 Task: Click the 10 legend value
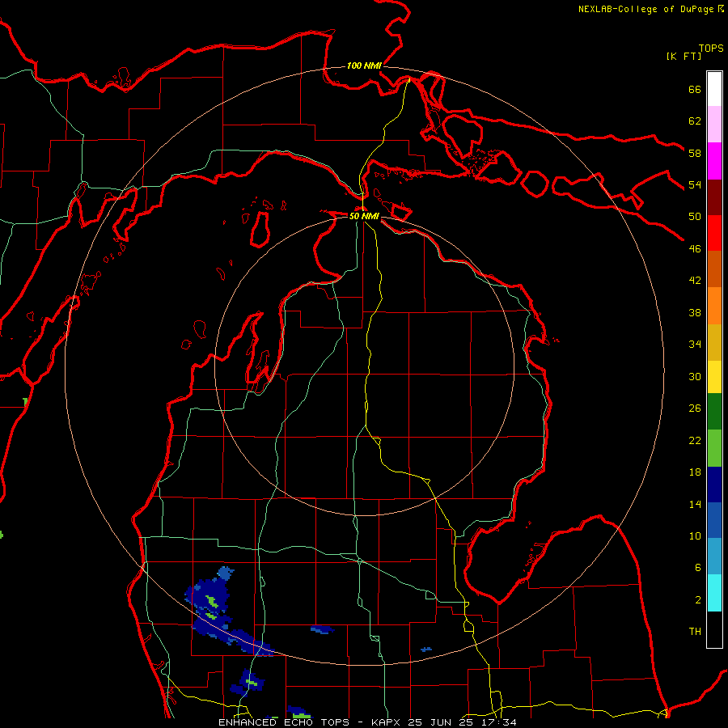tap(695, 535)
